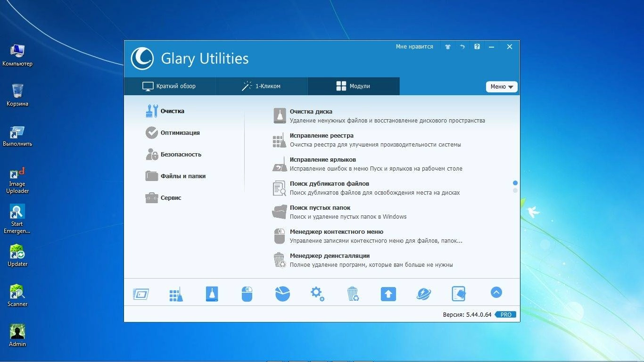
Task: Open disk space analyzer pie chart icon
Action: pyautogui.click(x=282, y=294)
